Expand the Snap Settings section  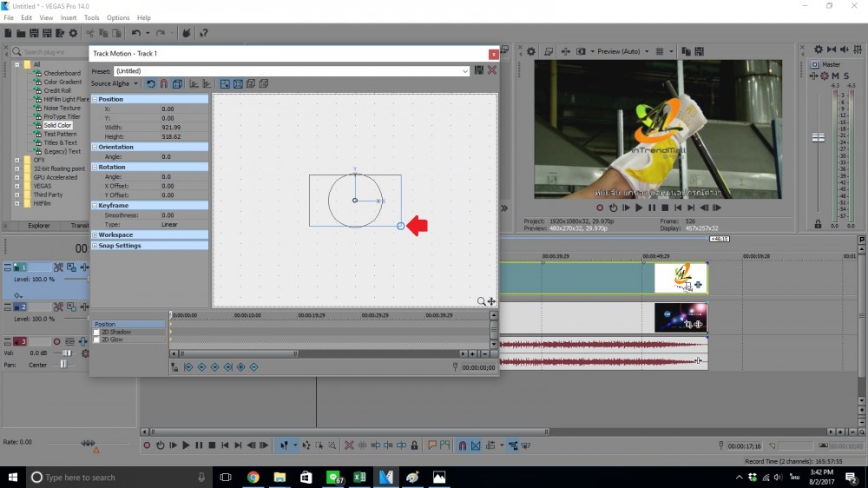click(x=95, y=246)
